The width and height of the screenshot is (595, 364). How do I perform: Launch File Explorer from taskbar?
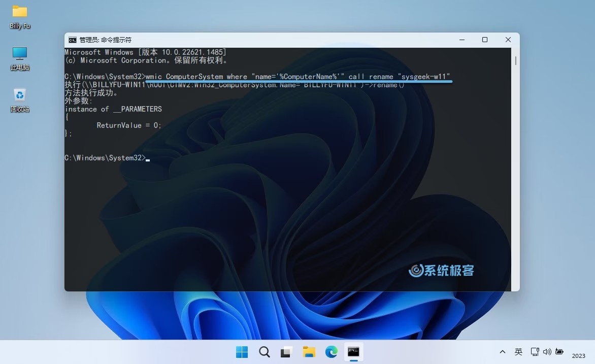click(x=309, y=352)
